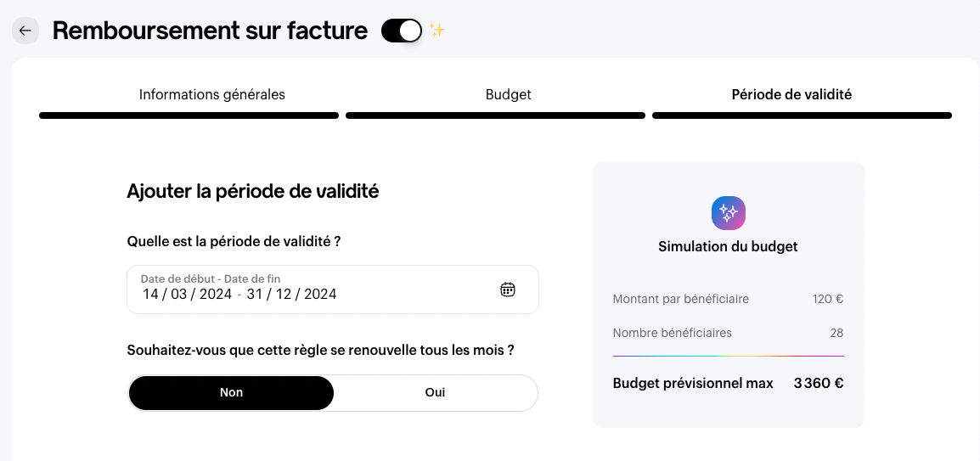Viewport: 980px width, 461px height.
Task: Click the sparkles icon beside the toggle
Action: pos(436,30)
